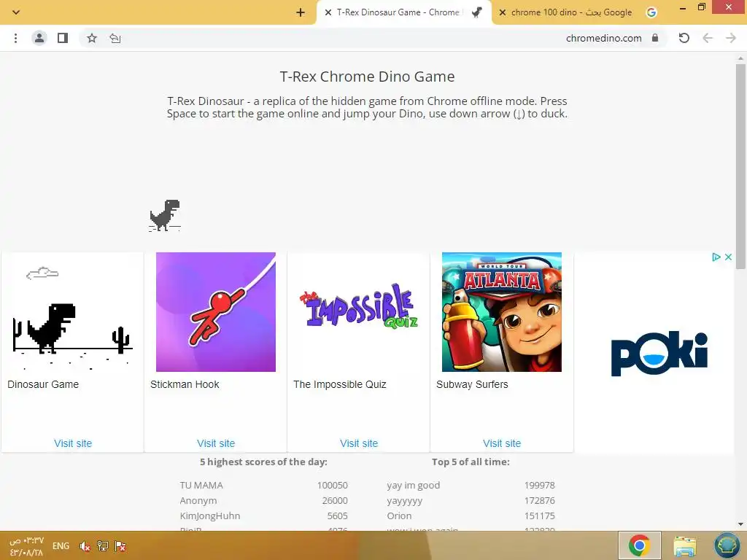Open File Explorer from the taskbar
The height and width of the screenshot is (560, 747).
tap(684, 546)
